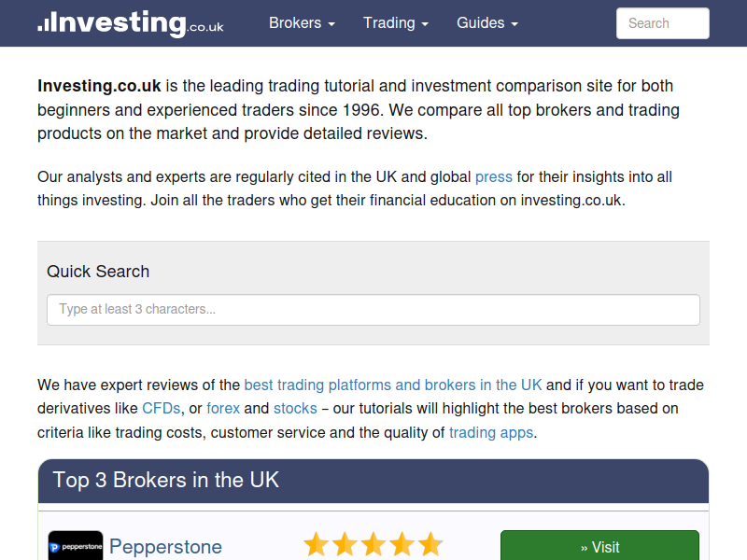This screenshot has height=560, width=747.
Task: Click the first star in Pepperstone's rating
Action: coord(317,544)
